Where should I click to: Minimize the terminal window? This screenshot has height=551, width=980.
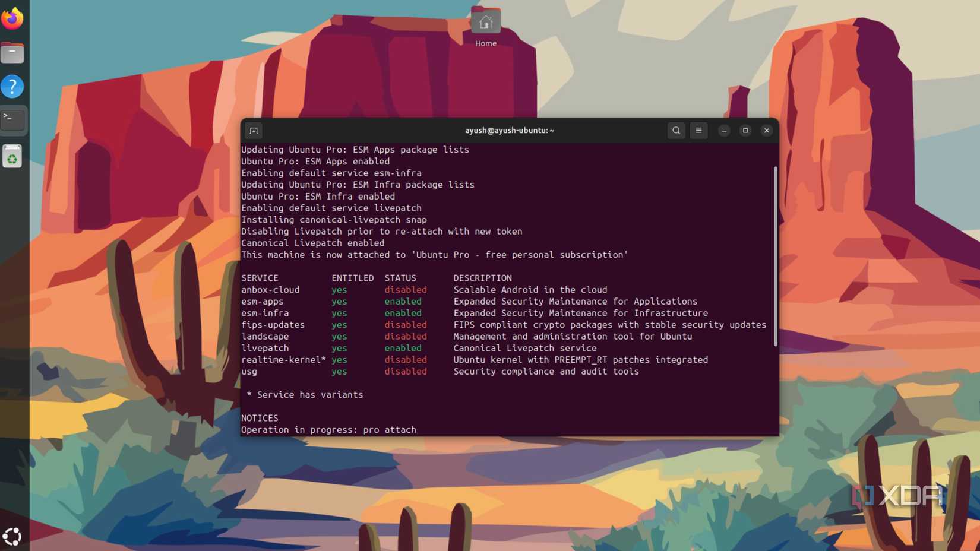click(x=723, y=130)
